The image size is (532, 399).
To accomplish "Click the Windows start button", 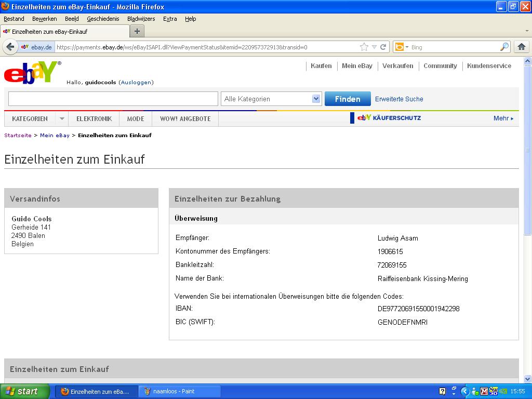I will click(24, 391).
